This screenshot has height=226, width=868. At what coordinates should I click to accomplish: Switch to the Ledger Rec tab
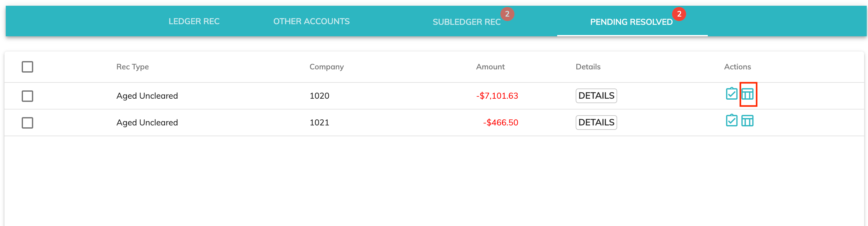194,22
